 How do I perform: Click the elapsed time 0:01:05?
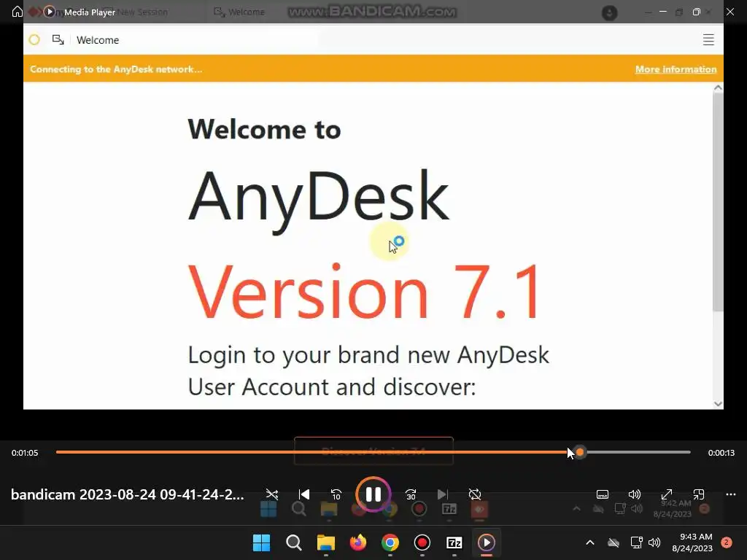25,453
